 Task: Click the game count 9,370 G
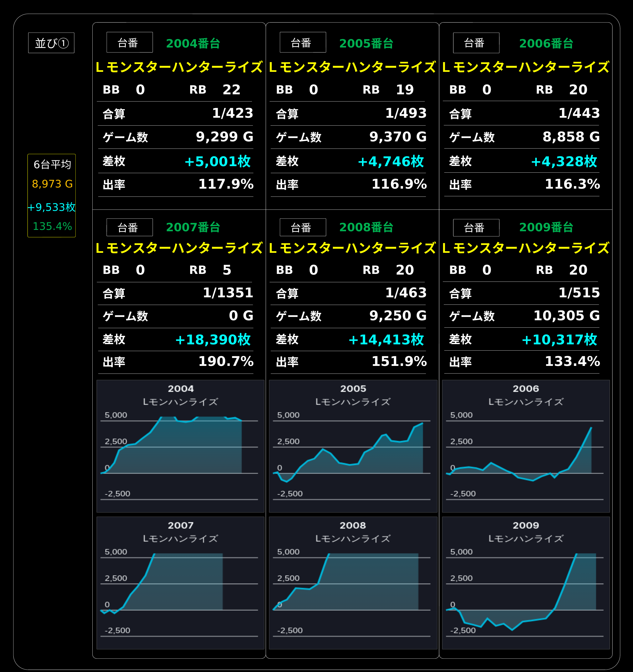coord(398,137)
